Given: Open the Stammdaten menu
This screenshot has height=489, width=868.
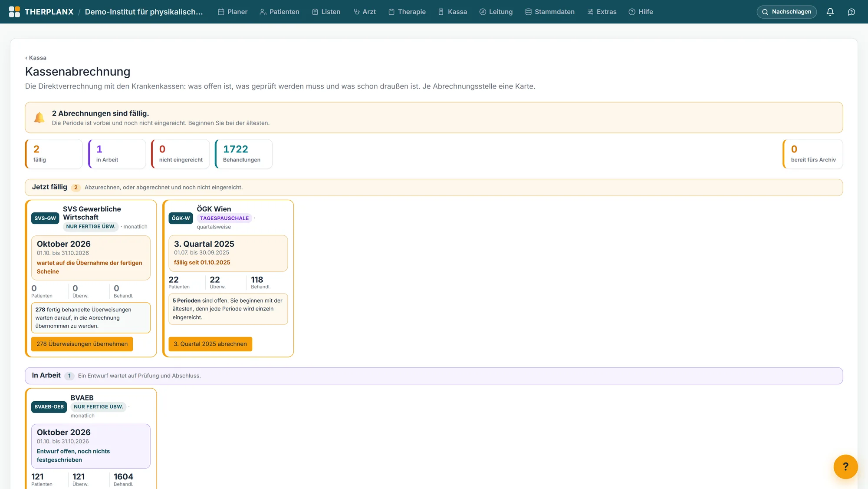Looking at the screenshot, I should pos(550,12).
